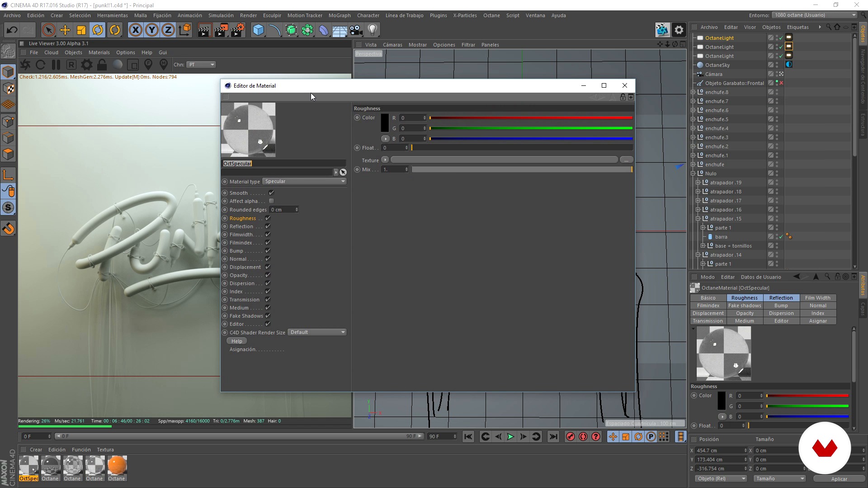868x488 pixels.
Task: Select the Rotate tool in top toolbar
Action: point(98,30)
